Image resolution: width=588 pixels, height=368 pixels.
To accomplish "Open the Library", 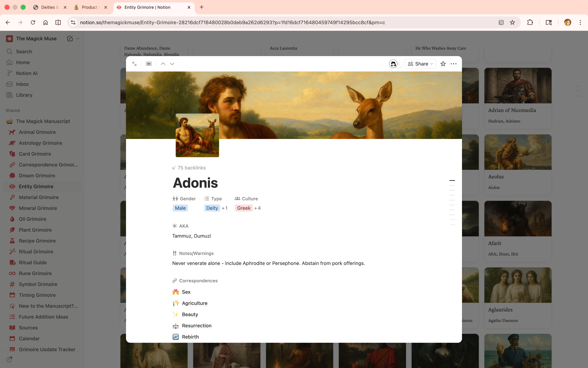I will (x=42, y=95).
